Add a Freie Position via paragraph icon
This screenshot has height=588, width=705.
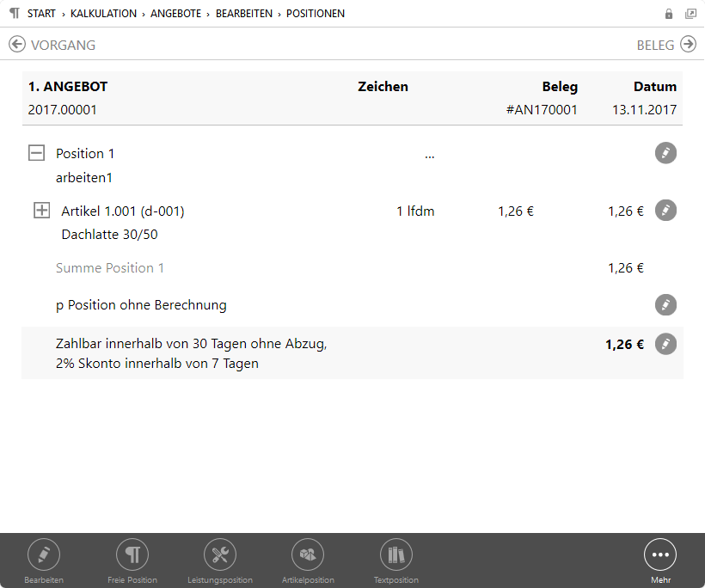(x=132, y=555)
